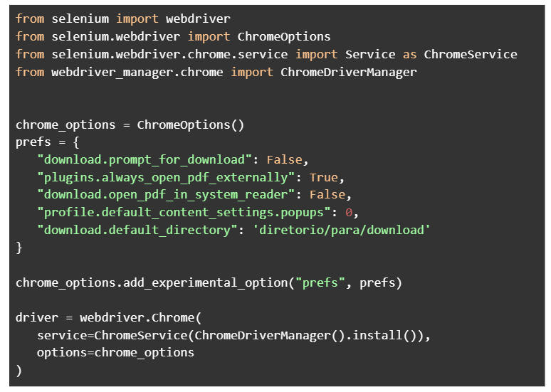The width and height of the screenshot is (551, 392).
Task: Click the service= keyword argument
Action: [x=63, y=335]
